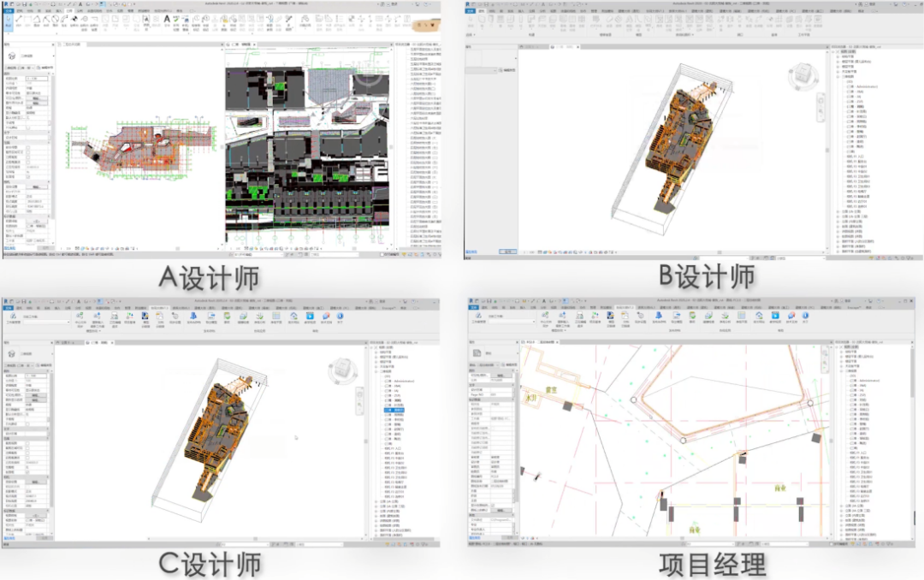The width and height of the screenshot is (924, 580).
Task: Click the navigation bar zoom tool in 项目经理 view
Action: pos(825,363)
